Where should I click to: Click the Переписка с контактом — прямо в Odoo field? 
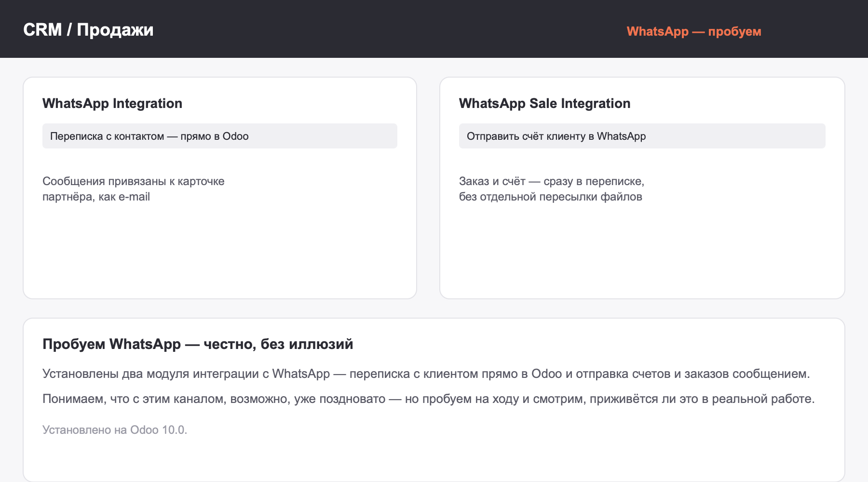click(220, 136)
